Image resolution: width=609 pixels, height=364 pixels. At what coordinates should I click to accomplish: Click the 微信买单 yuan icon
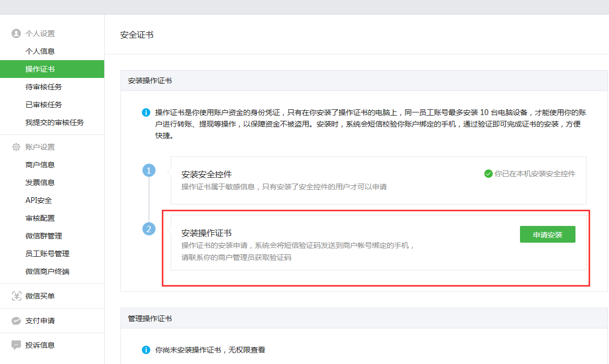tap(16, 296)
